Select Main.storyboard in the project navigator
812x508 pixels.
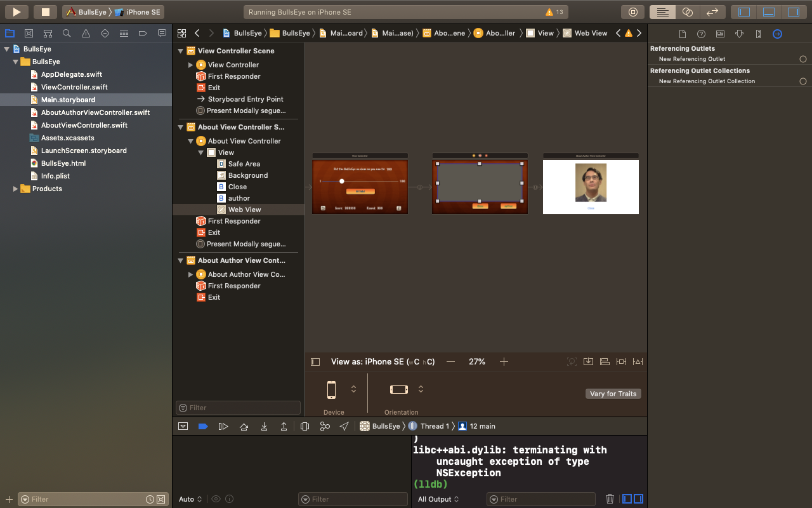tap(68, 100)
